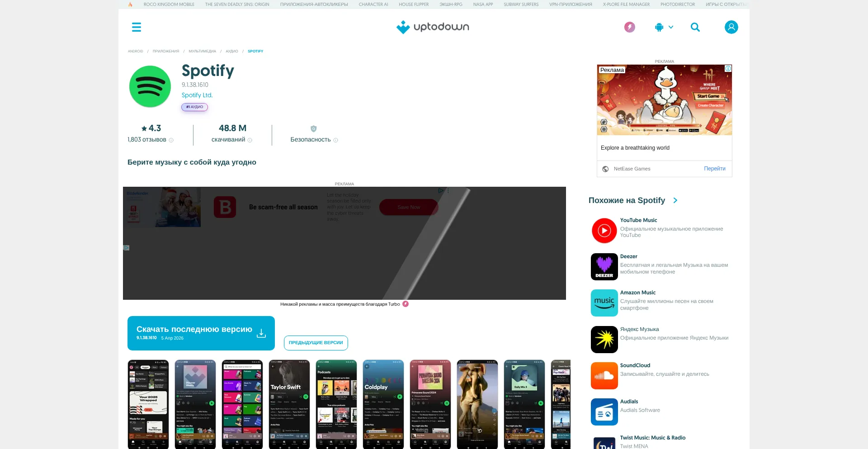Expand Похожие на Spotify chevron
Screen dimensions: 868x449
point(675,200)
